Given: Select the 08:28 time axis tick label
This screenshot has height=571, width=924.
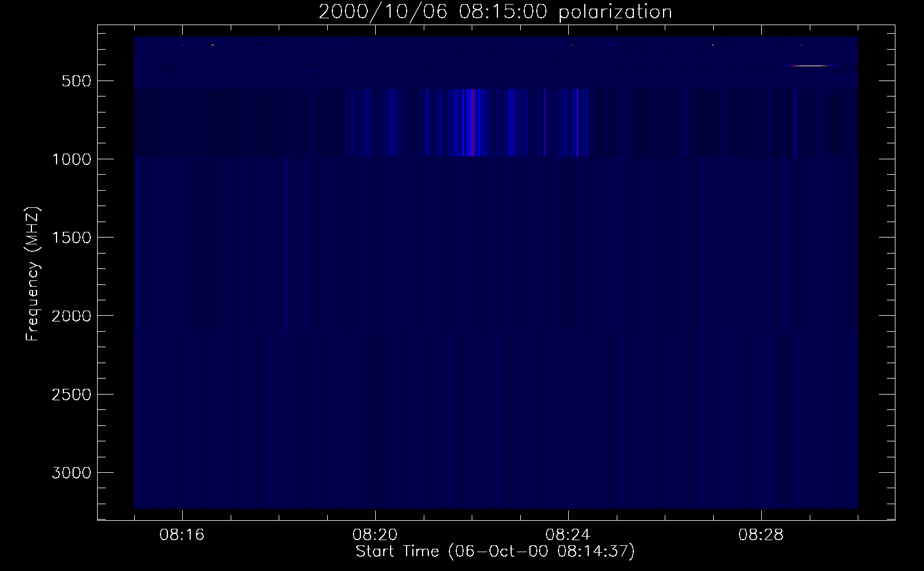Looking at the screenshot, I should click(x=761, y=535).
